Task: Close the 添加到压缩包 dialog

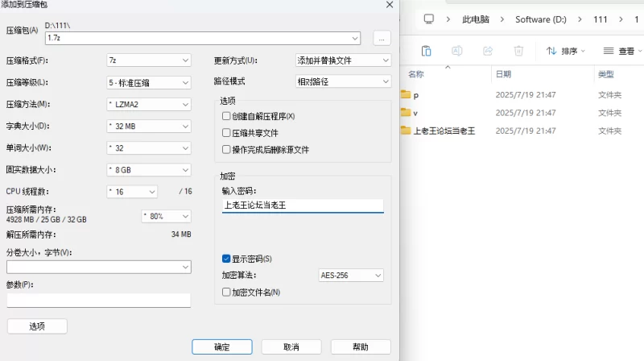Action: (390, 5)
